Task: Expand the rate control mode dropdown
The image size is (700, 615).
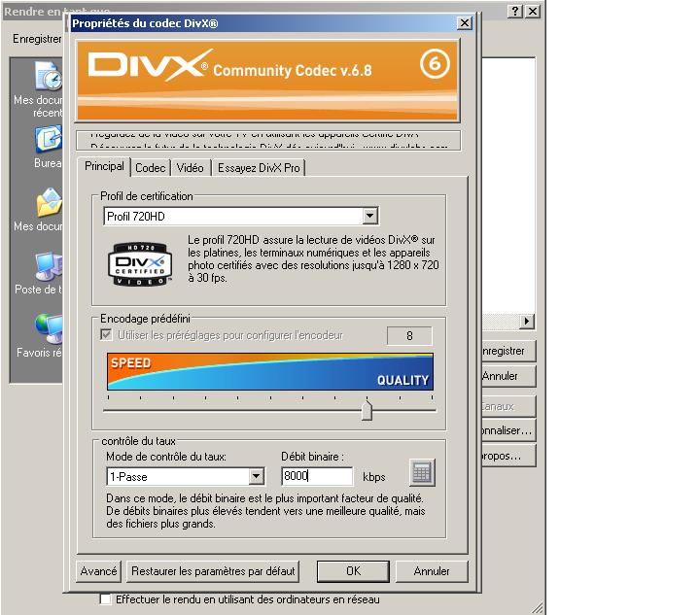Action: click(257, 476)
